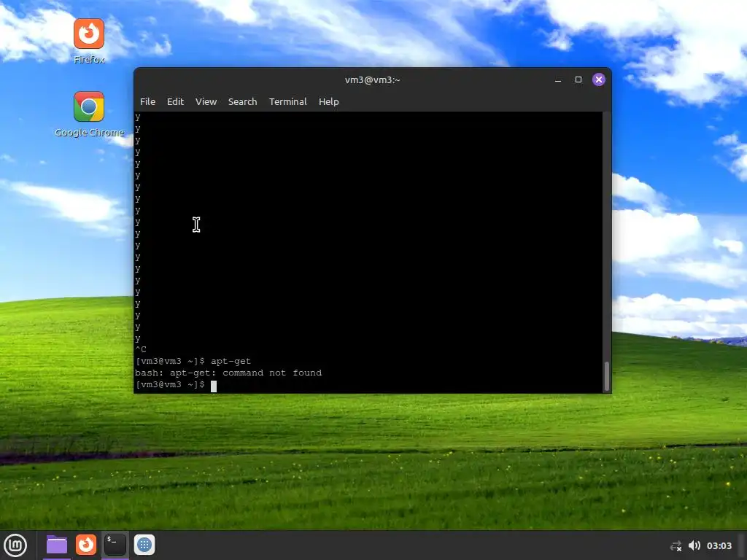The width and height of the screenshot is (747, 560).
Task: Open the Terminal menu
Action: point(287,101)
